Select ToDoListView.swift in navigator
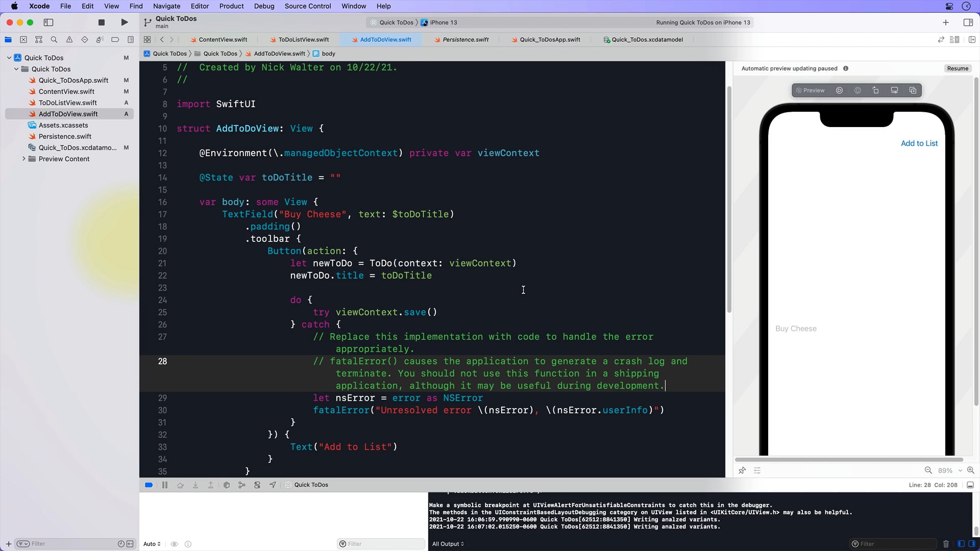980x551 pixels. click(68, 103)
